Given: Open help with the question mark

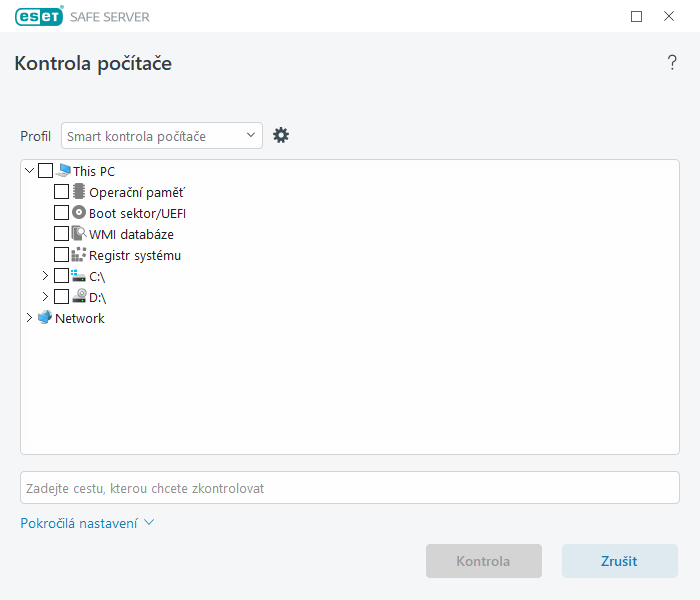Looking at the screenshot, I should coord(672,63).
